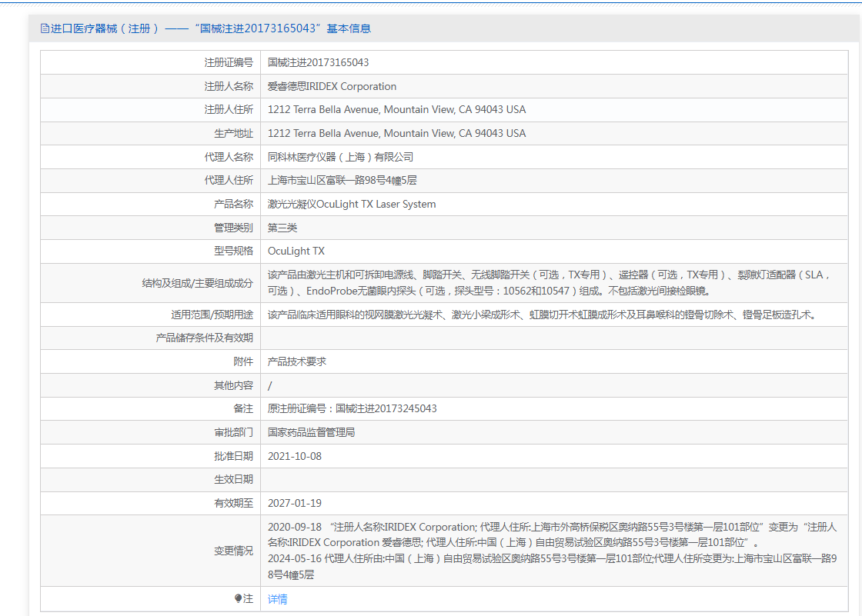Click the 其他内容 row label
This screenshot has height=616, width=862.
pos(234,385)
